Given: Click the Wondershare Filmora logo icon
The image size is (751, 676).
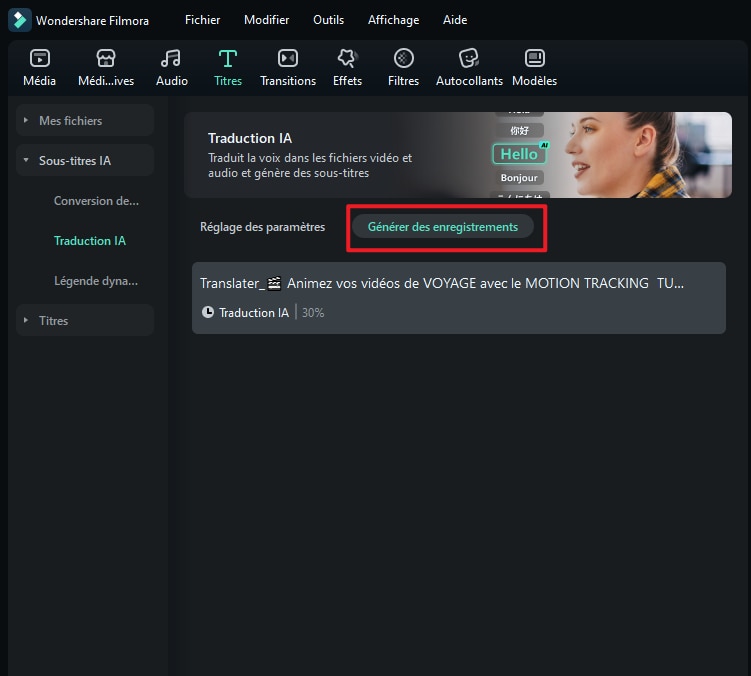Looking at the screenshot, I should tap(20, 20).
